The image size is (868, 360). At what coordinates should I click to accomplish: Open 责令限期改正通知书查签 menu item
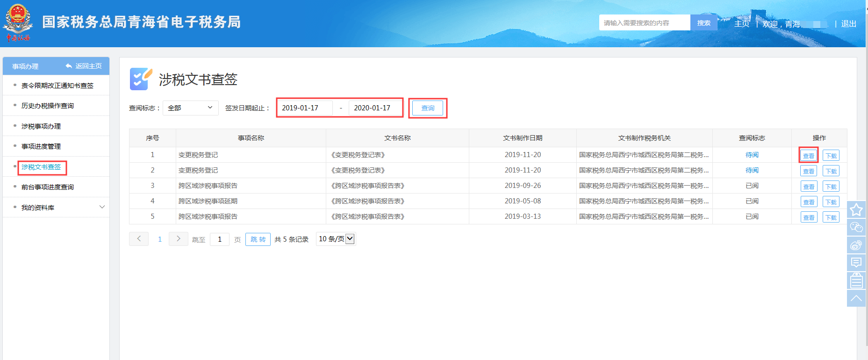point(57,86)
